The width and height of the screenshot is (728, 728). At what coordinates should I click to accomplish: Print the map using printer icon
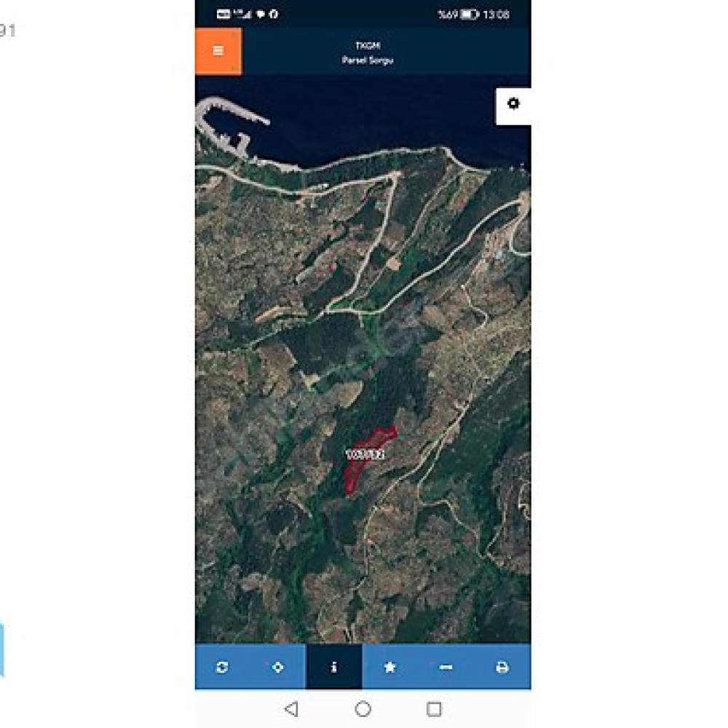[x=502, y=667]
